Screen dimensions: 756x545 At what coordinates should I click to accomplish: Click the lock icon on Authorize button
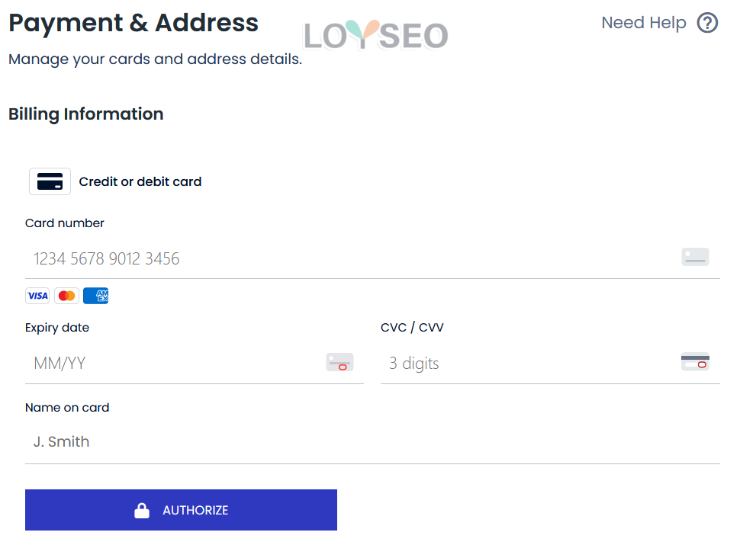tap(142, 511)
